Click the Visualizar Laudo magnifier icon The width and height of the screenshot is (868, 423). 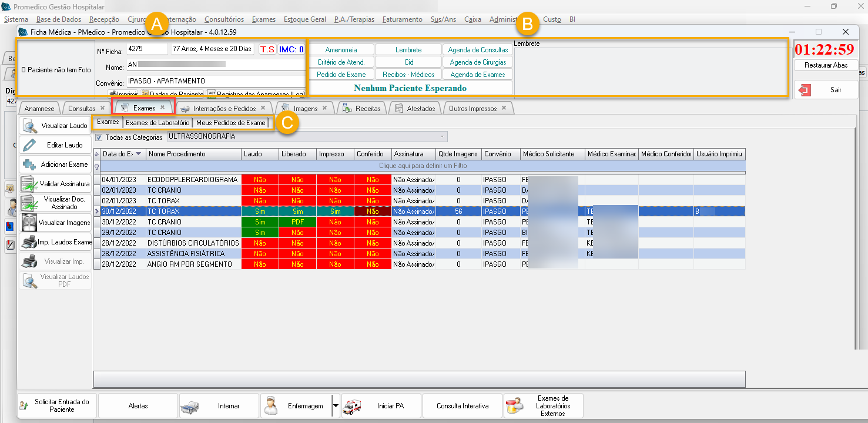point(30,126)
